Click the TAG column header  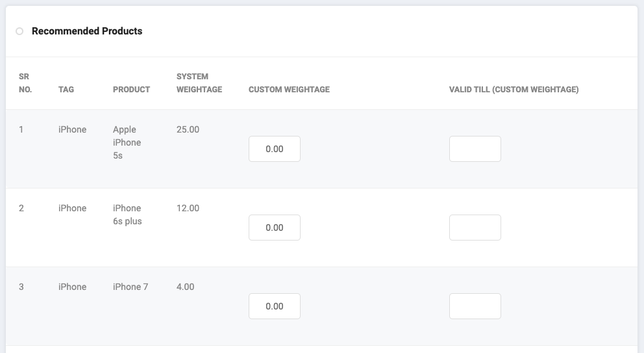tap(66, 90)
